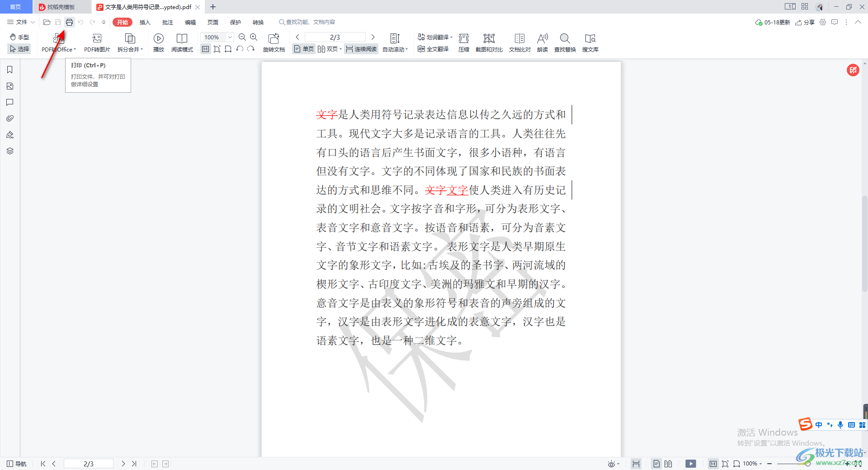Switch to Protect (保护) ribbon tab
The image size is (868, 470).
click(x=236, y=22)
